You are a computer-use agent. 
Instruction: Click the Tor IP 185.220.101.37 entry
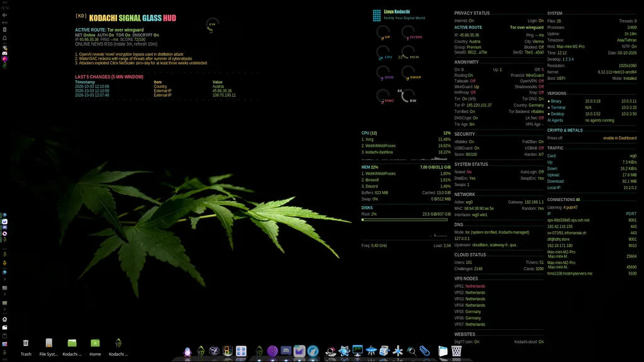(x=473, y=105)
